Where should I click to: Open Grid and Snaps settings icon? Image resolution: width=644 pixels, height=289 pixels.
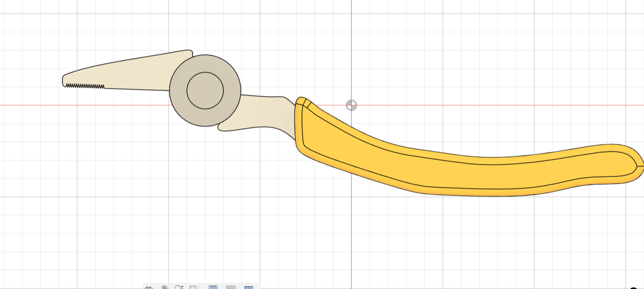tap(231, 288)
